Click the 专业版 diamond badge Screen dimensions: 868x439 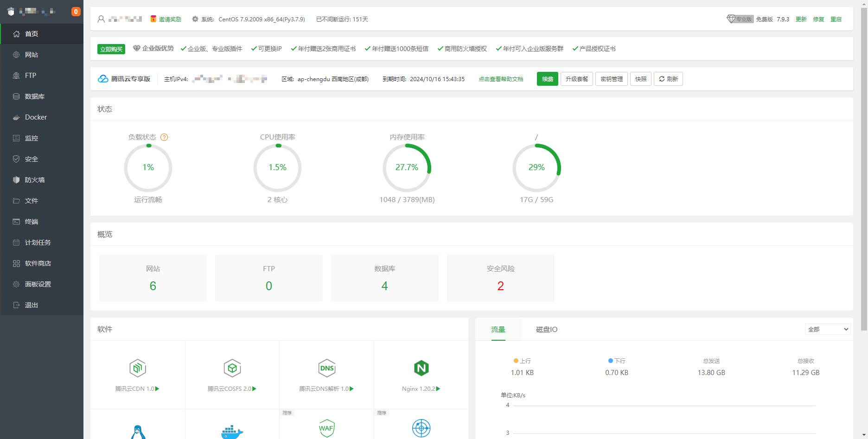click(x=740, y=19)
